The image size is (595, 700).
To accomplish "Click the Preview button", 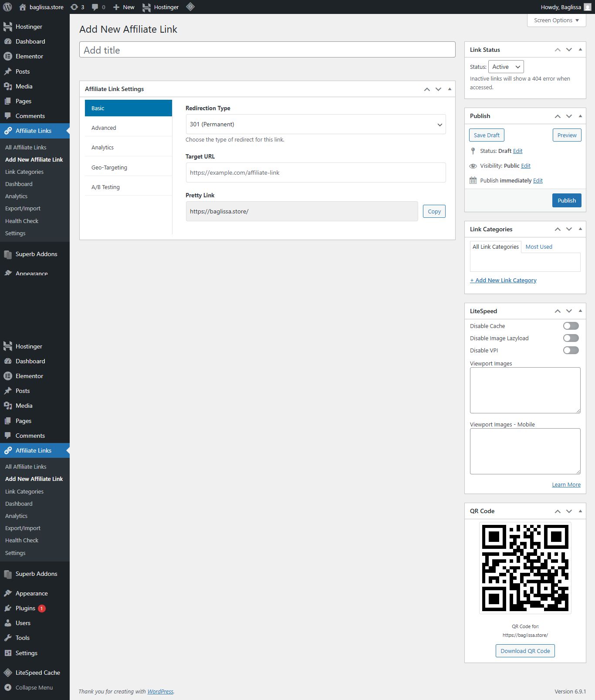I will [x=567, y=135].
